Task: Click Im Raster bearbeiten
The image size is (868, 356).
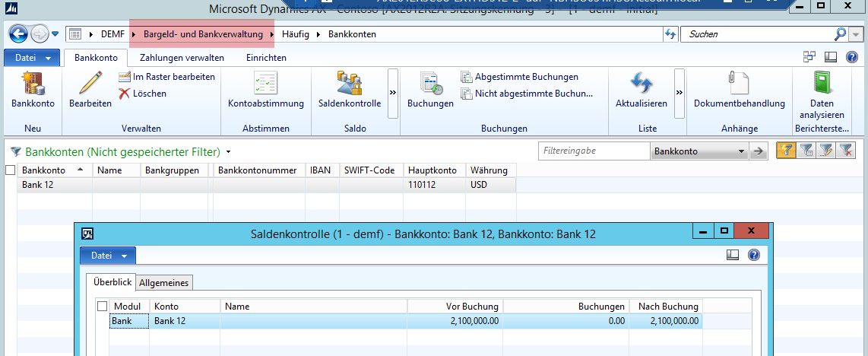Action: tap(167, 77)
